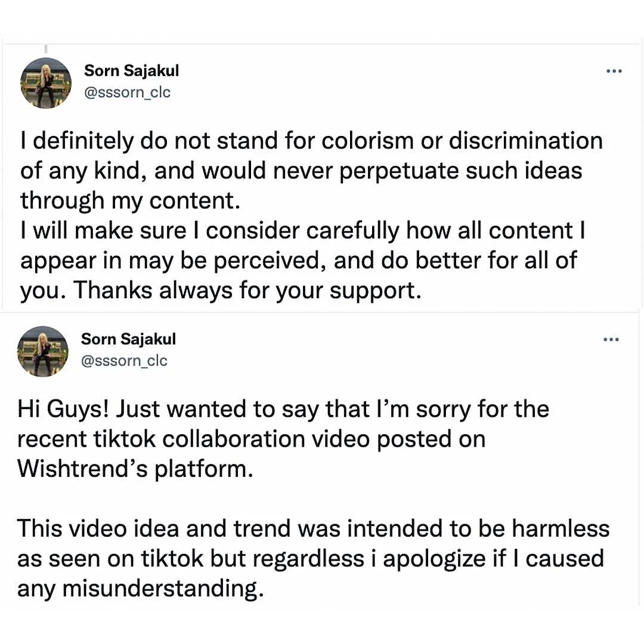Click the word "Wishtrend's" in the bottom tweet
Viewport: 644px width, 644px height.
(x=82, y=468)
